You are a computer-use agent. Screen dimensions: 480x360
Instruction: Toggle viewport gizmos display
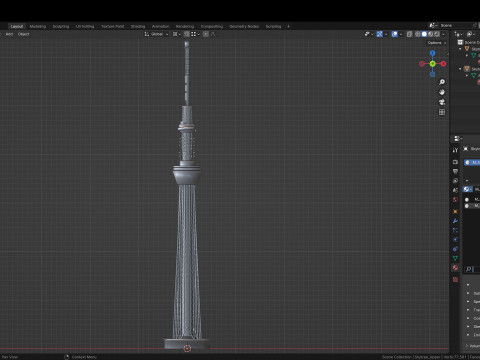379,34
